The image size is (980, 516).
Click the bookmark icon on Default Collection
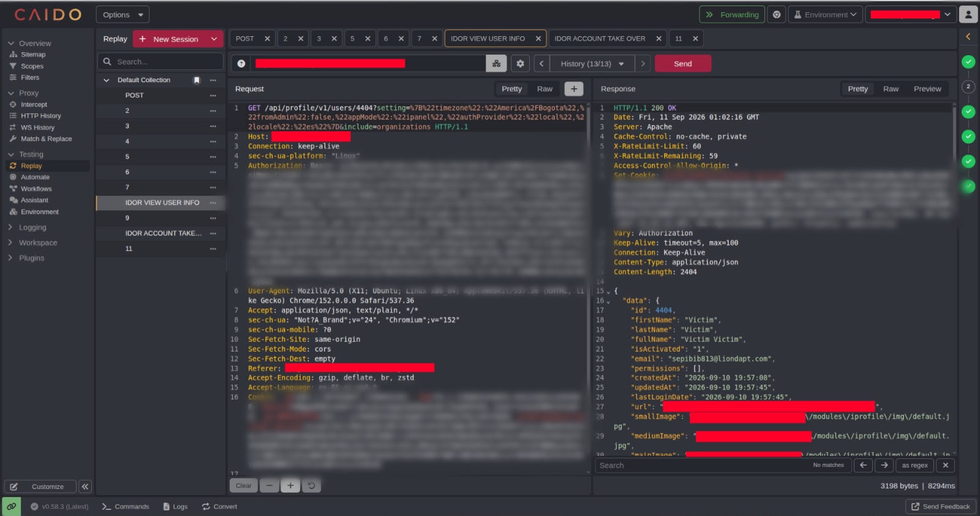[x=197, y=80]
